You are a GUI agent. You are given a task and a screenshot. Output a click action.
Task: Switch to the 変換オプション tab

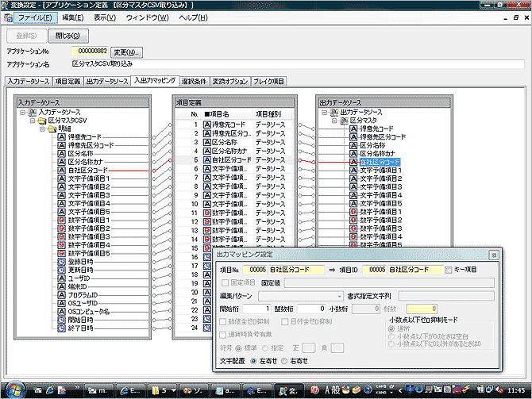pyautogui.click(x=230, y=82)
